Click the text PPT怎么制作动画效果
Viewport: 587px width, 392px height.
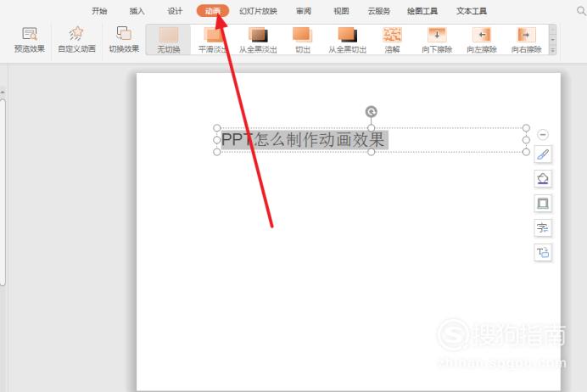[x=303, y=140]
